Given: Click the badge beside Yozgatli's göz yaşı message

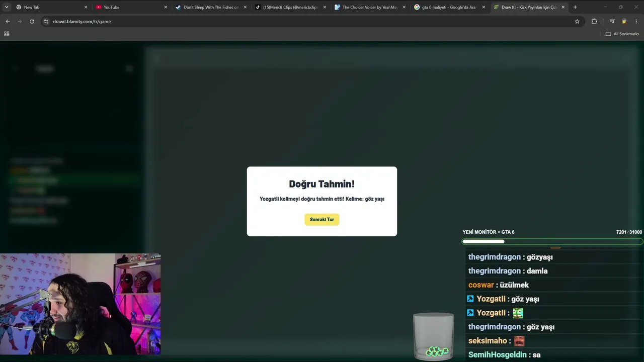Looking at the screenshot, I should [470, 299].
